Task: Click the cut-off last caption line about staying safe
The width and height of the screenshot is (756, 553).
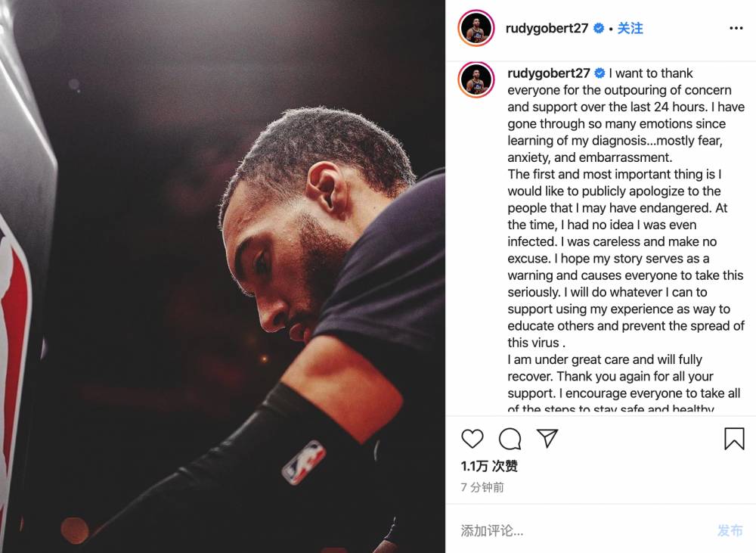Action: [610, 409]
